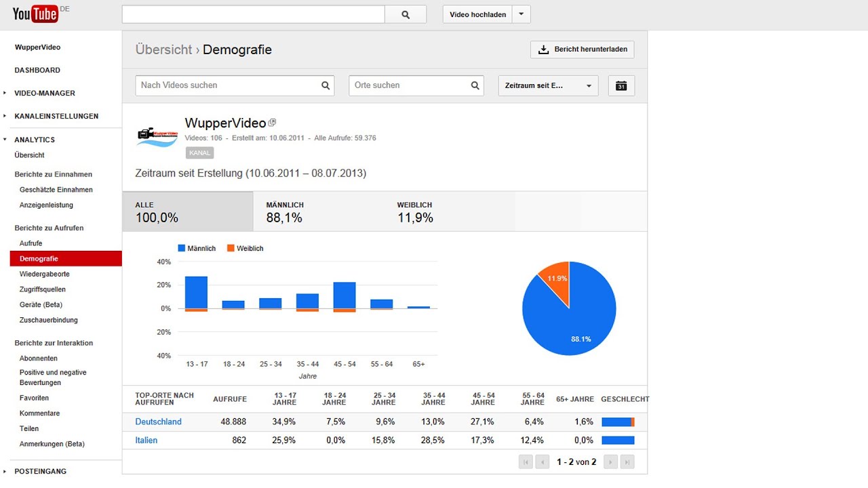Open DASHBOARD in the sidebar
Image resolution: width=868 pixels, height=488 pixels.
(x=37, y=70)
